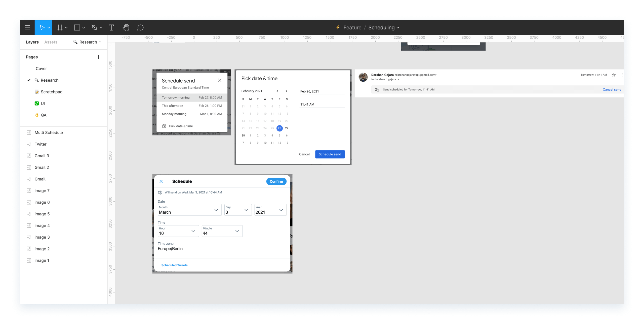Open the Hour dropdown showing 10
Screen dimensions: 644x324
[178, 231]
